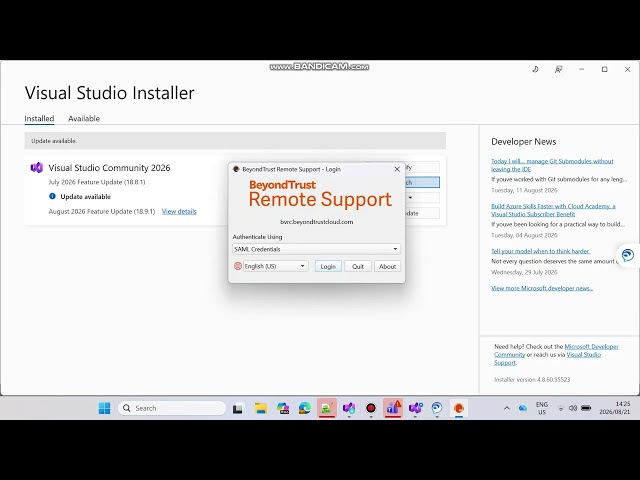Viewport: 640px width, 480px height.
Task: Close the BeyondTrust login dialog
Action: click(397, 169)
